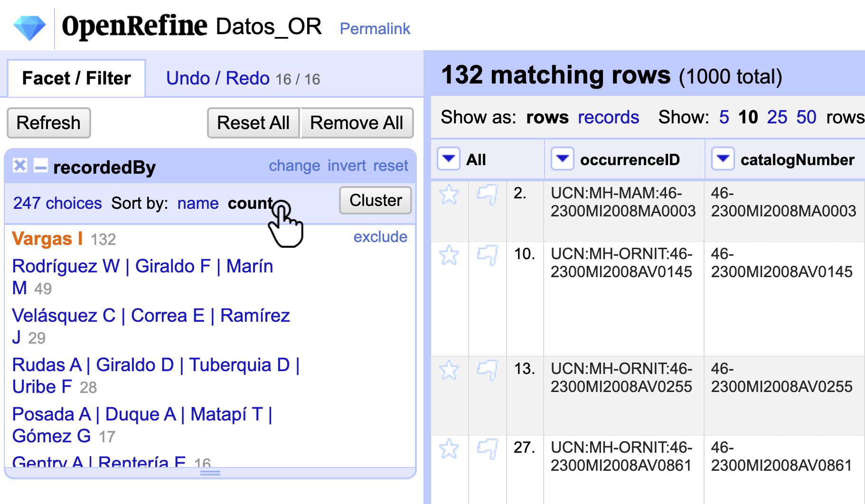Select Rudas A | Giraldo D | Tuberquia D choice
The image size is (865, 504).
[x=156, y=375]
